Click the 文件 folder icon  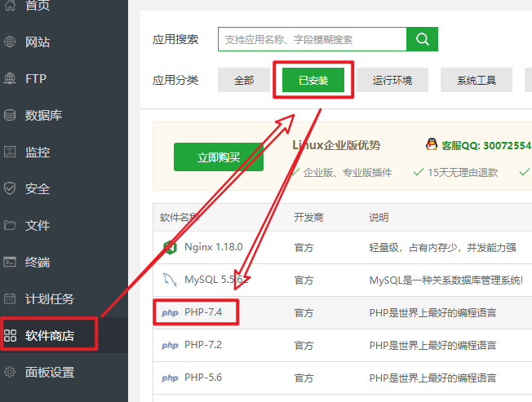click(10, 225)
